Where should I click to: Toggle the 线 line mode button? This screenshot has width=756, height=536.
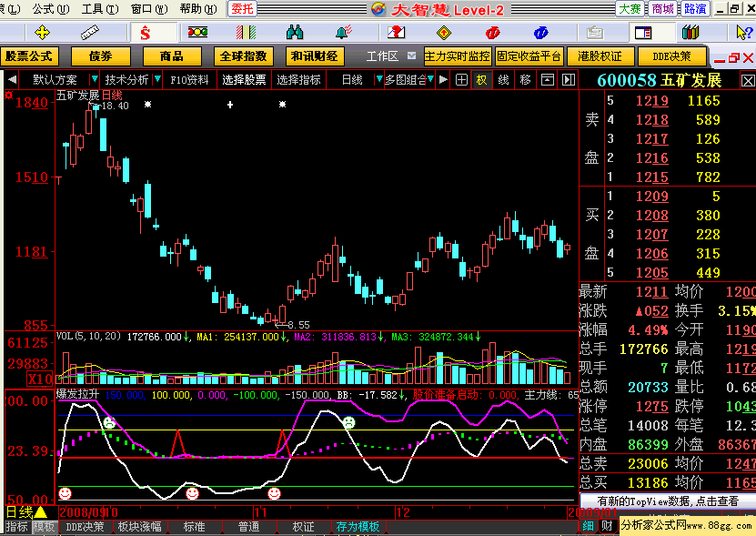(503, 79)
